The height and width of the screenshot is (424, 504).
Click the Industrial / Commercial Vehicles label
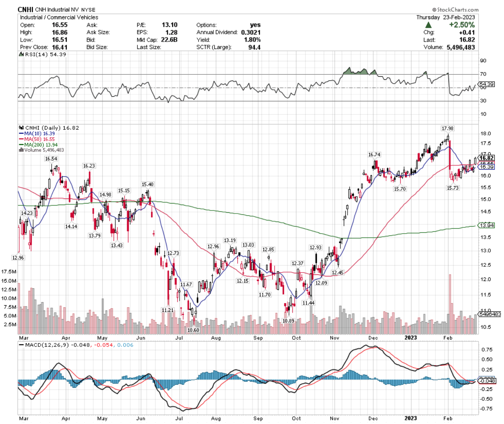(x=59, y=17)
